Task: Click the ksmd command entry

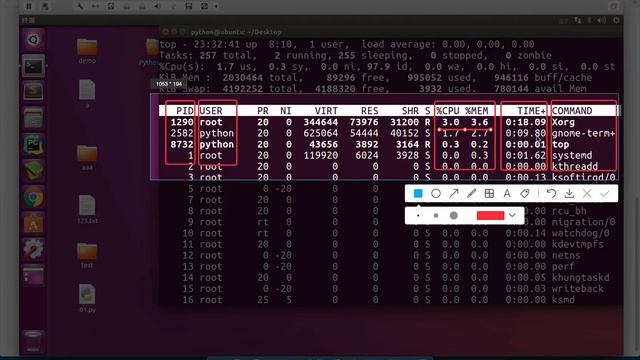Action: click(563, 300)
